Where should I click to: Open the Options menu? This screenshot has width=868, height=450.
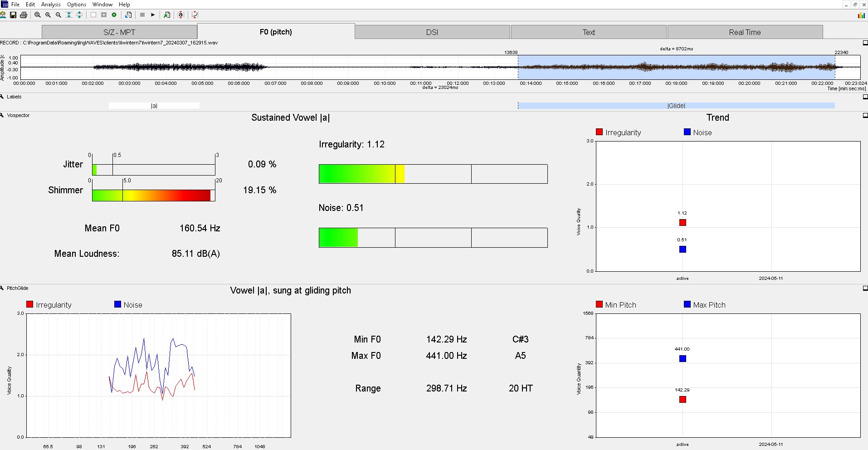point(77,4)
